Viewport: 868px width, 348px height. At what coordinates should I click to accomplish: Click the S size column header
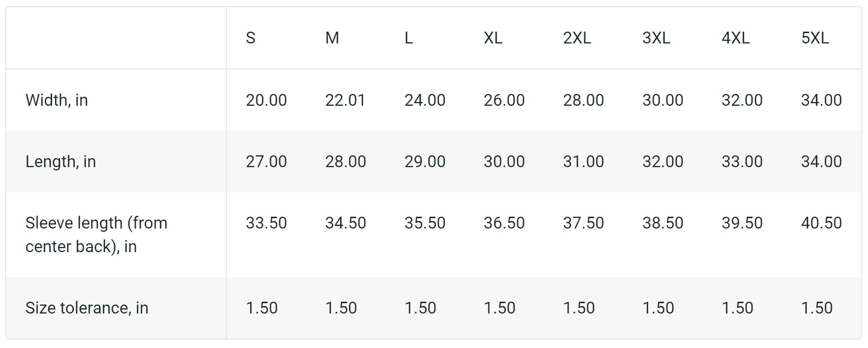[250, 38]
